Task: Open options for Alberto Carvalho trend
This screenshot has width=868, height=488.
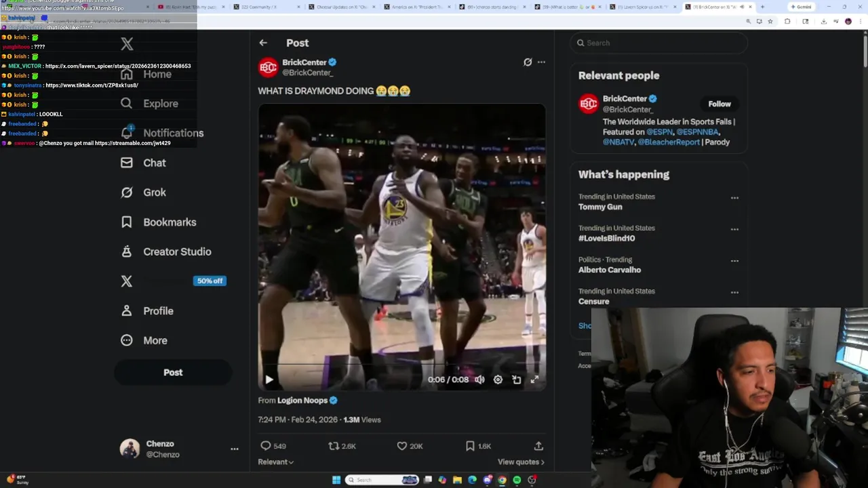Action: pos(734,261)
